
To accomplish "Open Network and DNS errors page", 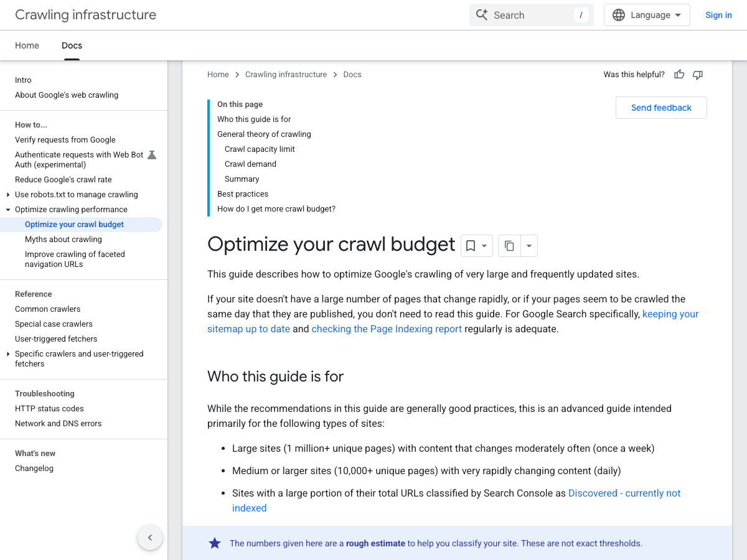I will click(58, 424).
